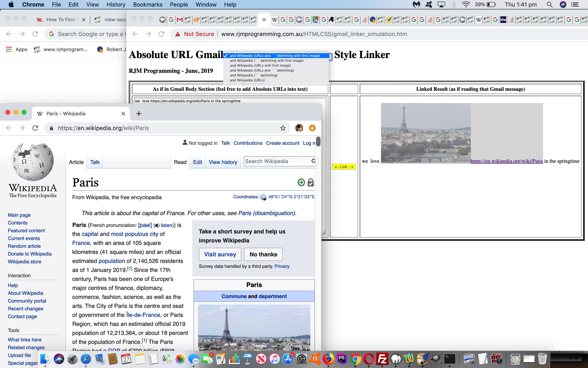Open Safari from the dock
Screen dimensions: 588x368
point(86,359)
